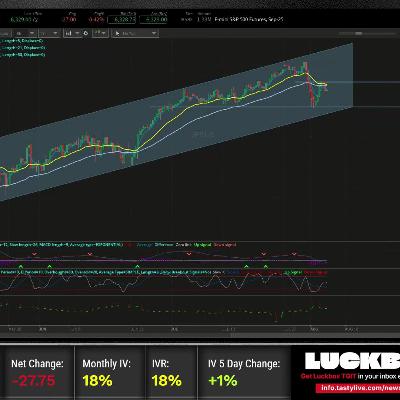Viewport: 400px width, 400px height.
Task: Toggle the third moving average study label
Action: click(23, 54)
